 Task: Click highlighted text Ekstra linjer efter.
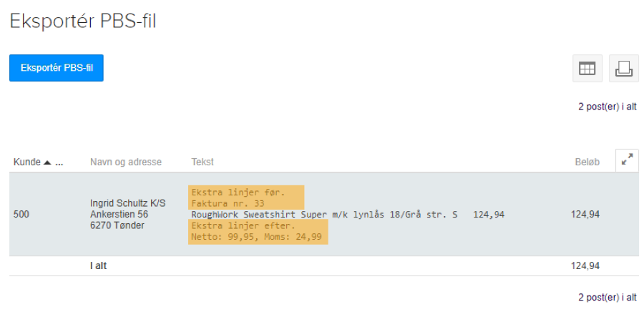click(x=243, y=225)
